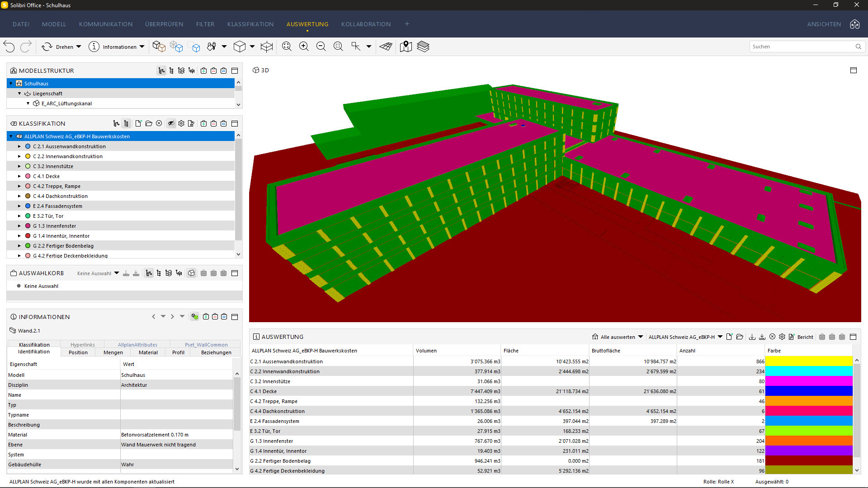Image resolution: width=868 pixels, height=488 pixels.
Task: Open the Alle auswerten dropdown arrow
Action: pyautogui.click(x=641, y=337)
